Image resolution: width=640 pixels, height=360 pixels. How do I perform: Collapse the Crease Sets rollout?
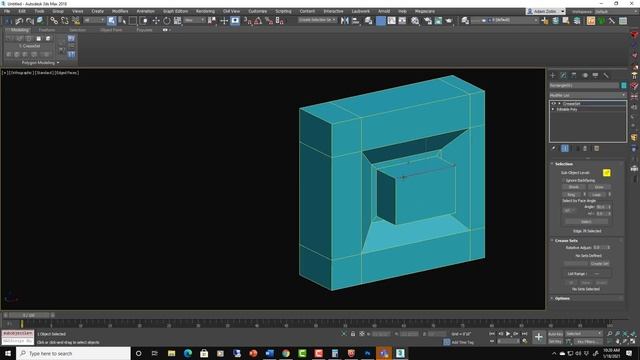pos(566,241)
